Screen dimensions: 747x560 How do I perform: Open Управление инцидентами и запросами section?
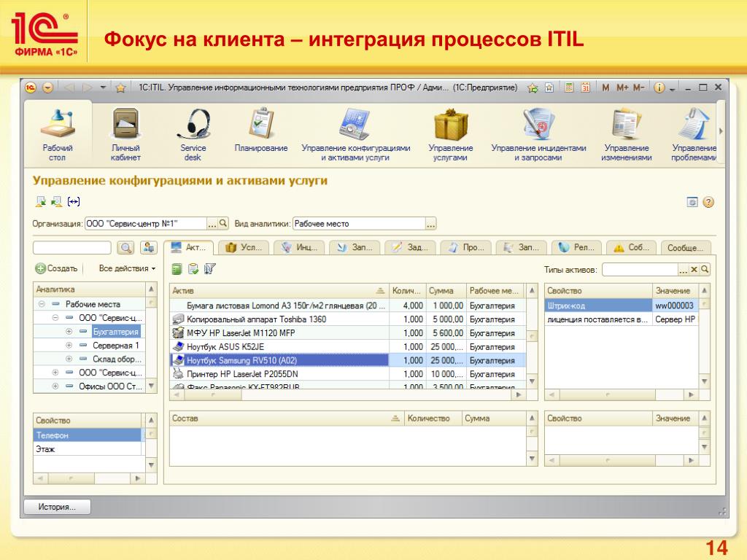click(538, 135)
